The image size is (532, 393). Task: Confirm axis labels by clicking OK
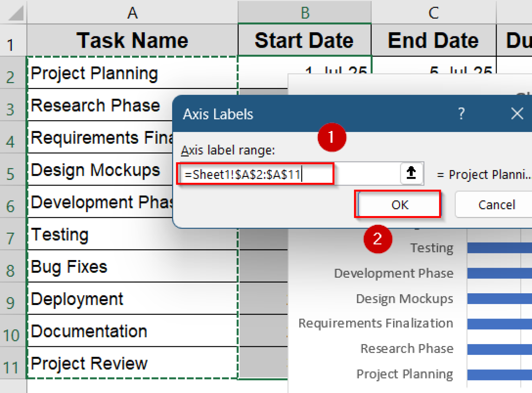398,205
